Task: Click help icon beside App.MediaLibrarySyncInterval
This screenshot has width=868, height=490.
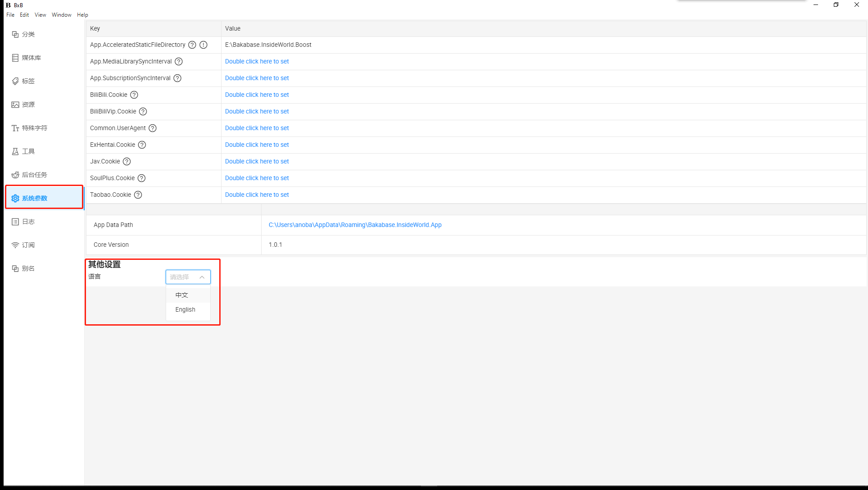Action: (x=179, y=61)
